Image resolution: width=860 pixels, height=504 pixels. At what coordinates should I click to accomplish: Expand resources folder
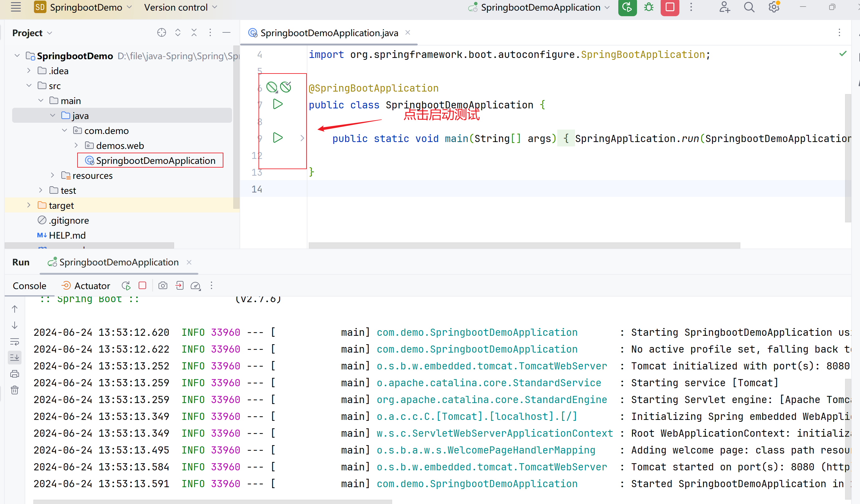click(53, 175)
